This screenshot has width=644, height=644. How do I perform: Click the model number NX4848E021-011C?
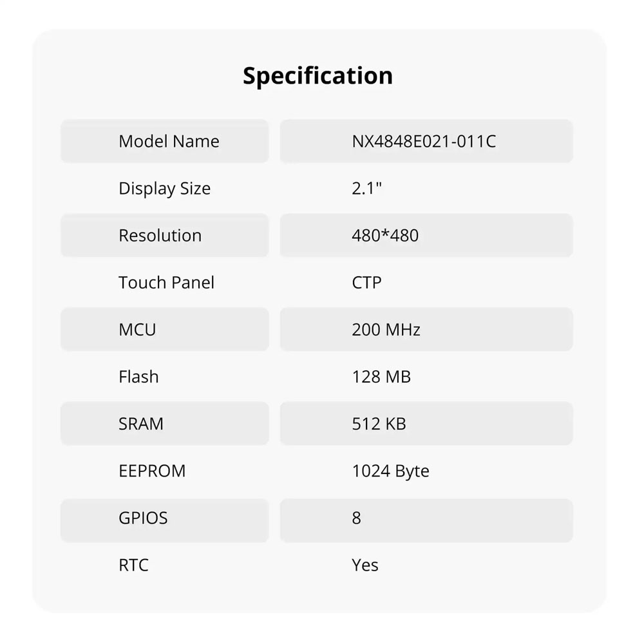click(424, 142)
